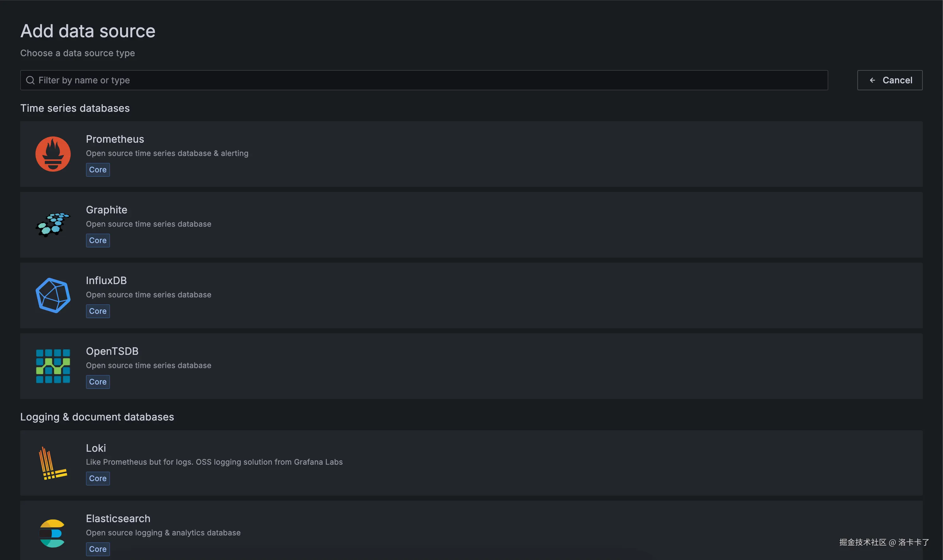Pick the OpenTSDB data source title

112,351
